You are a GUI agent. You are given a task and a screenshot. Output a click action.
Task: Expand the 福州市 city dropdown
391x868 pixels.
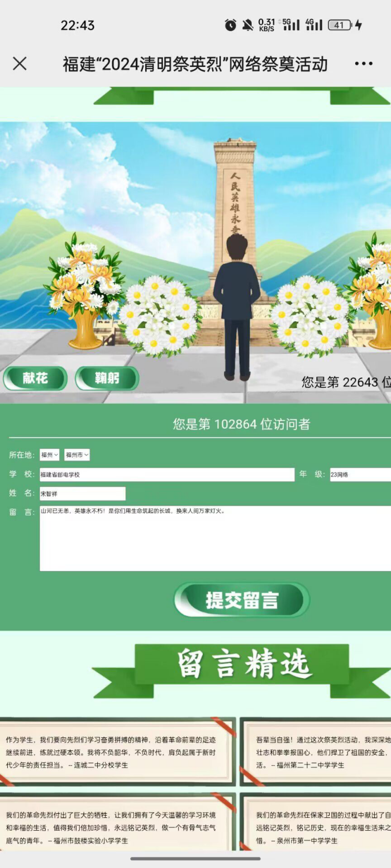pyautogui.click(x=77, y=455)
